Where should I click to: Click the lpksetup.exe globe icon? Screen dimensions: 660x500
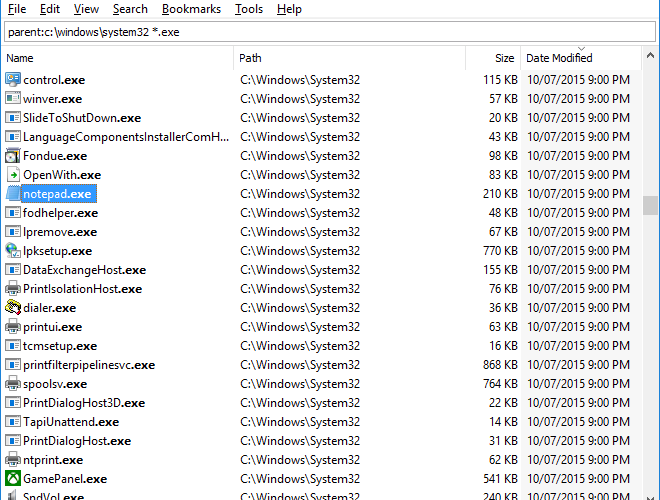(x=13, y=251)
